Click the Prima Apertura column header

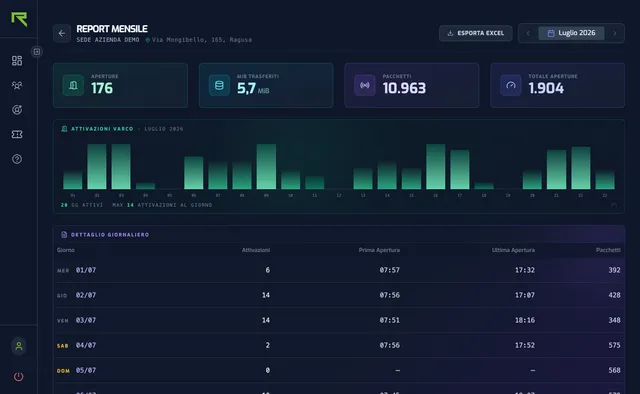tap(379, 250)
